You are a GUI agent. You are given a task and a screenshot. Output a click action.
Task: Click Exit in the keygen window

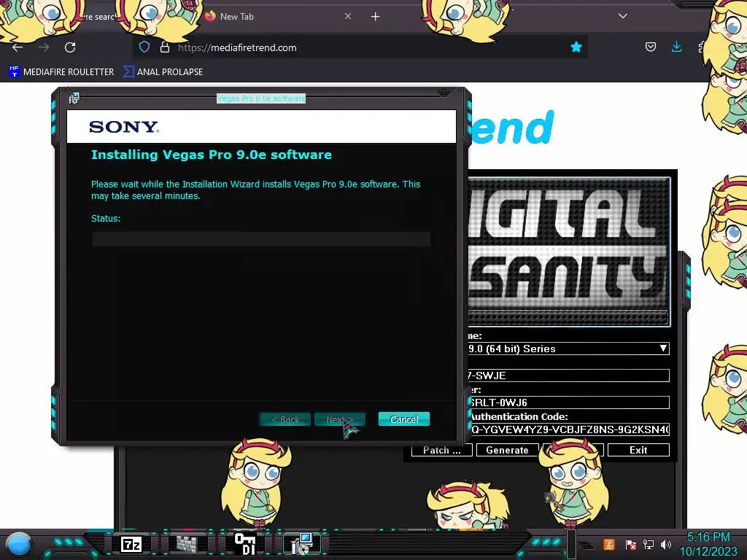(638, 450)
